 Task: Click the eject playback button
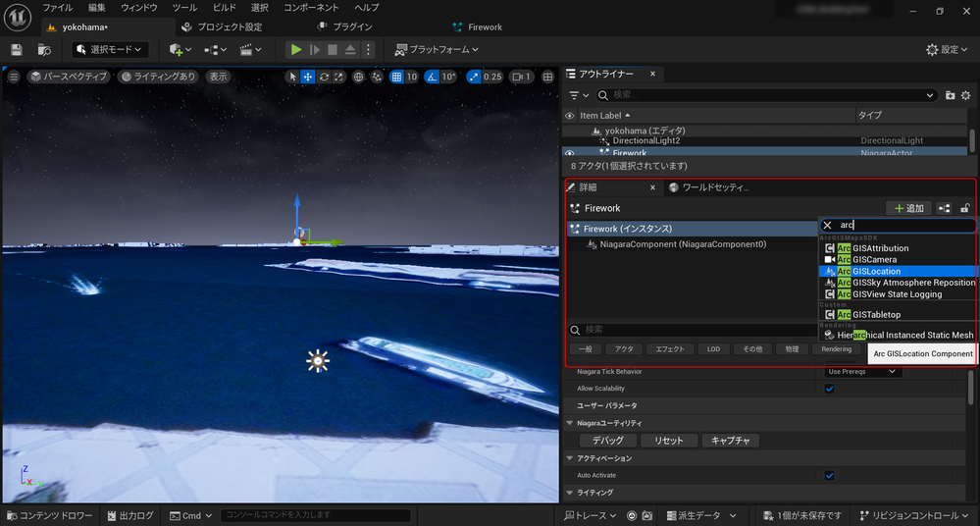point(350,49)
